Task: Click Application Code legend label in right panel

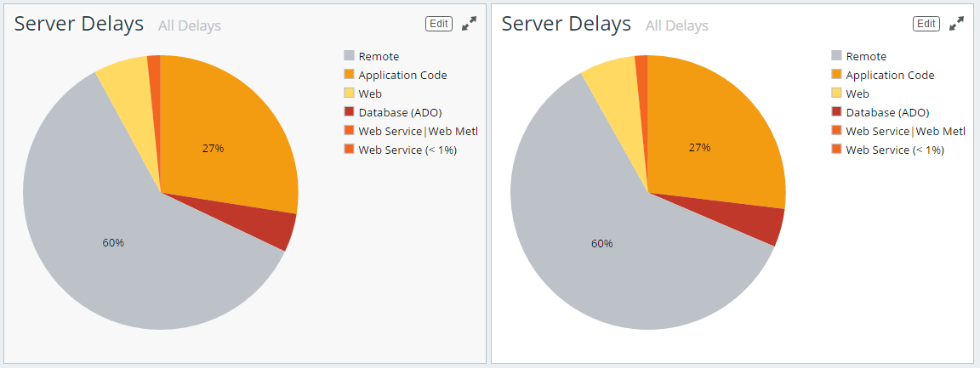Action: (890, 75)
